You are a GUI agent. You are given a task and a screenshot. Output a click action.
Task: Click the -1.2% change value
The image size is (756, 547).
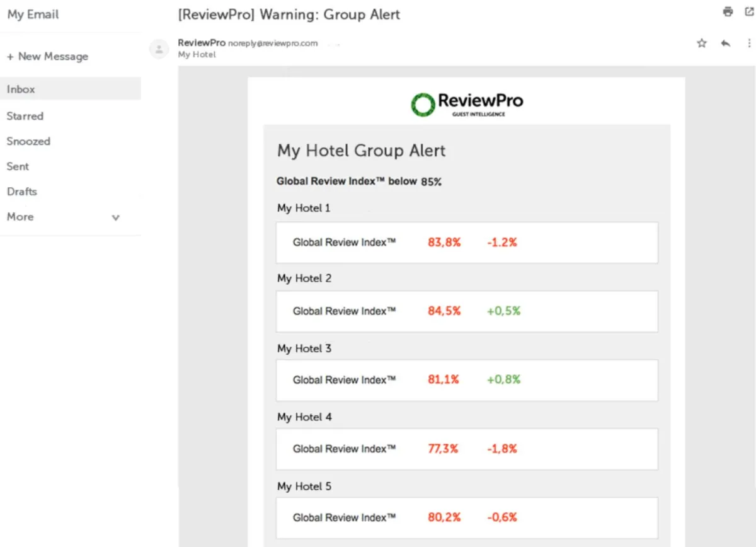click(502, 242)
